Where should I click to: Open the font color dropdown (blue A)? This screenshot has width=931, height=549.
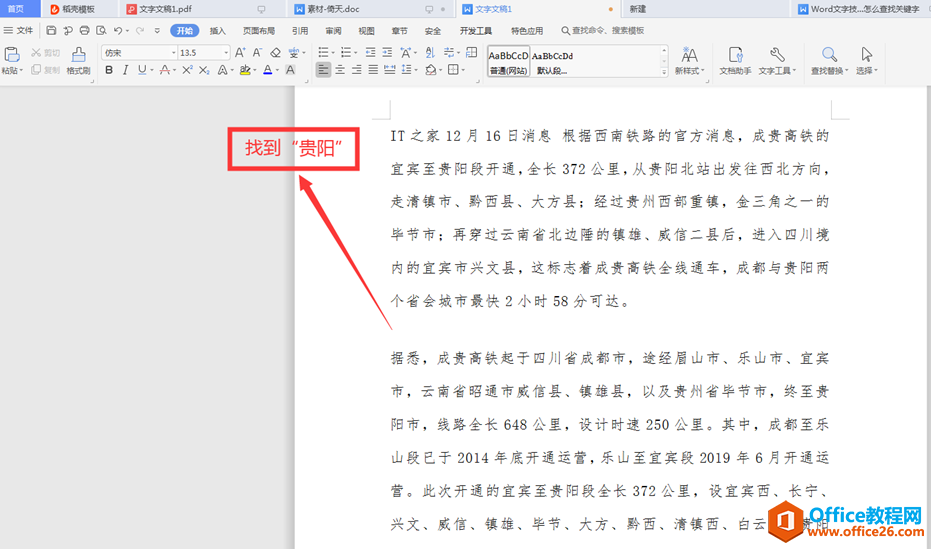pyautogui.click(x=277, y=71)
